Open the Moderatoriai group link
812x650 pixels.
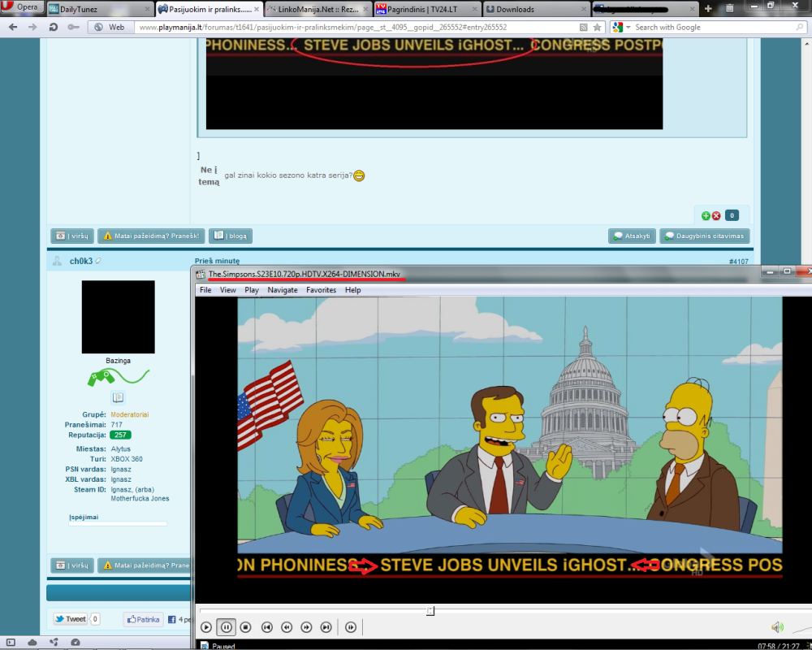coord(129,414)
